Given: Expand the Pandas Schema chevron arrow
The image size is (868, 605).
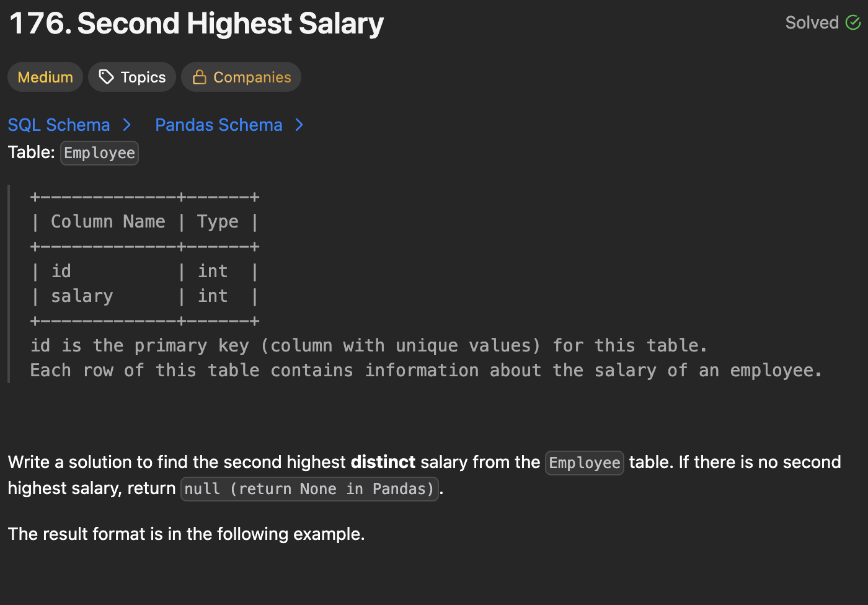Looking at the screenshot, I should [x=299, y=125].
